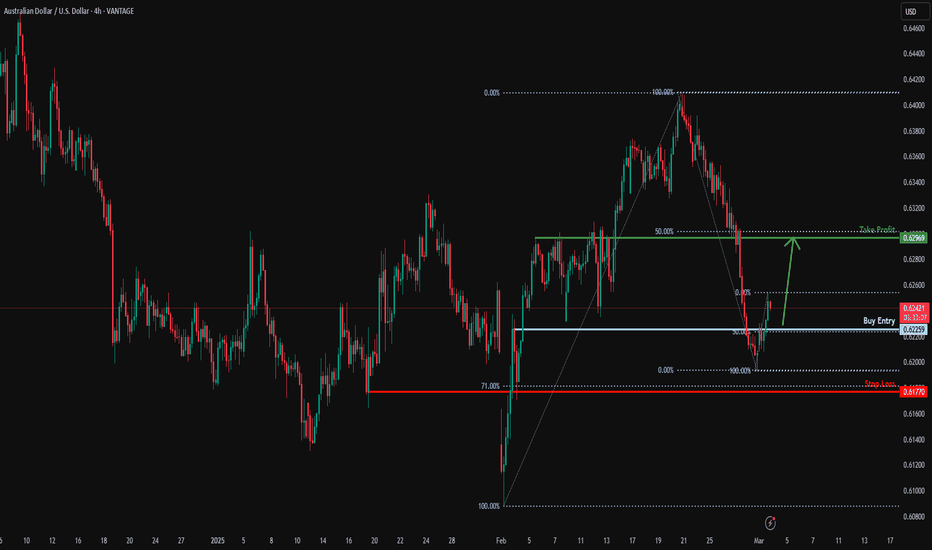This screenshot has width=932, height=550.
Task: Click the 14 date label on the time axis
Action: pyautogui.click(x=323, y=540)
